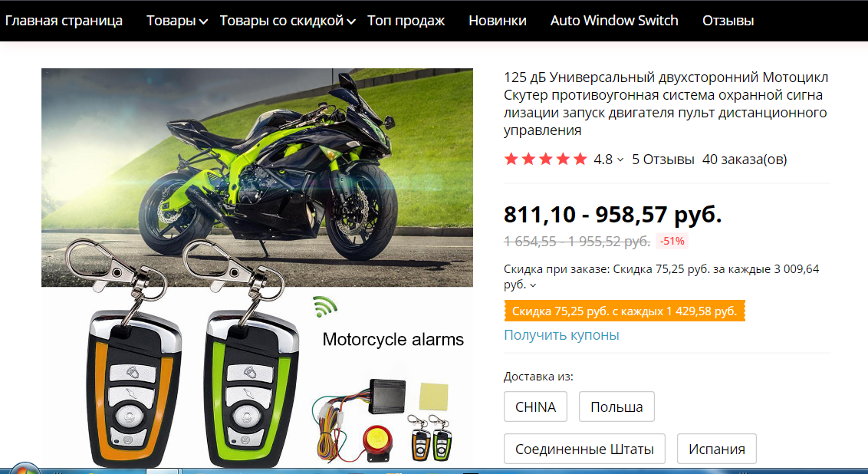This screenshot has width=868, height=474.
Task: Select Соединенные Штаты as shipping origin
Action: coord(584,449)
